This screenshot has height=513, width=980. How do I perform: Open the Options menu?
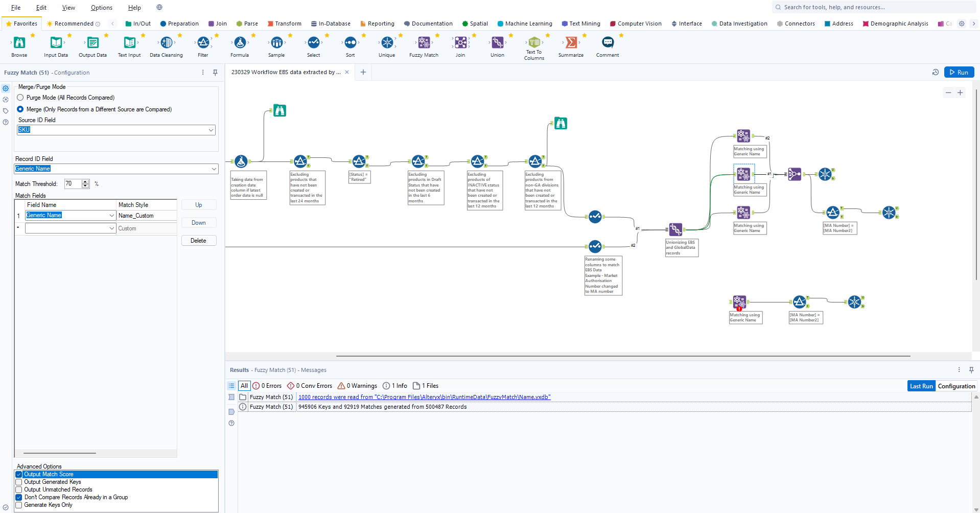101,7
